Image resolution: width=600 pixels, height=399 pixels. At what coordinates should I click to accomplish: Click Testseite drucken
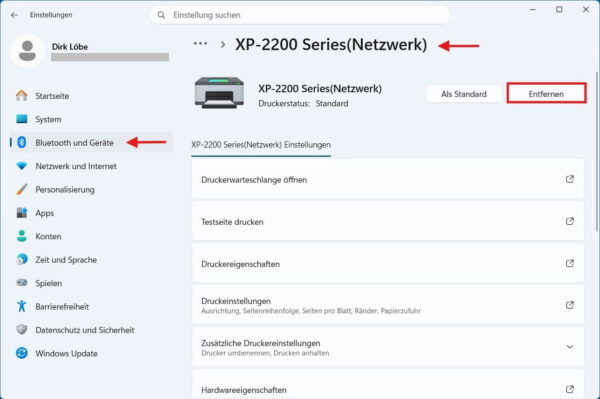coord(388,221)
